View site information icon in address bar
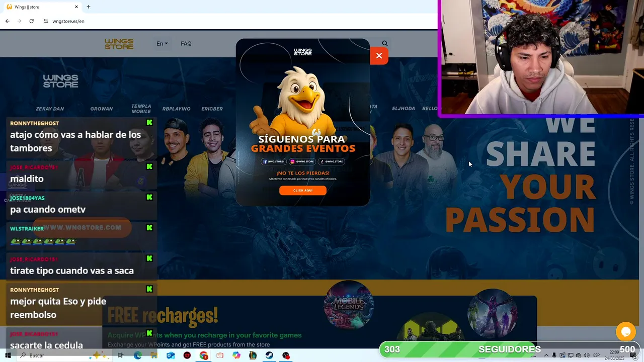This screenshot has height=362, width=644. 46,21
